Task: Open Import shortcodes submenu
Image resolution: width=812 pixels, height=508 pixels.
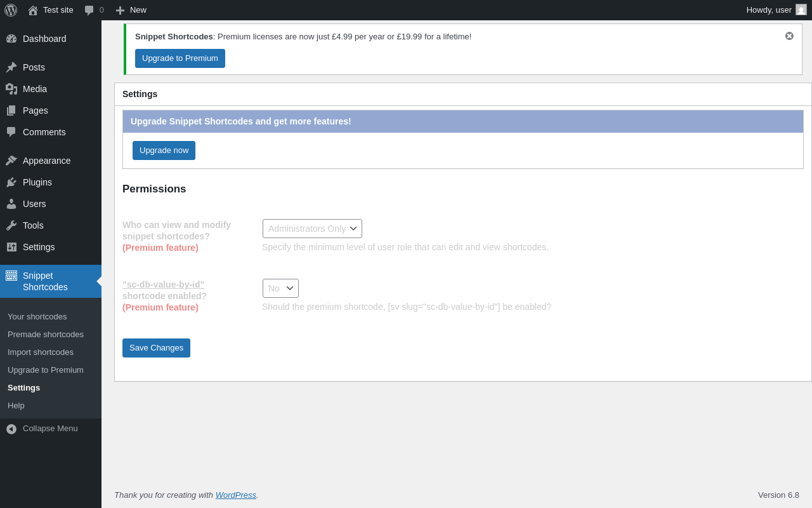Action: pos(41,352)
